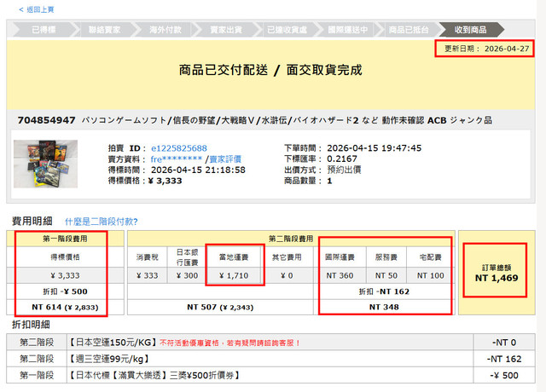Select the 商品已抵台 progress step

coord(409,30)
